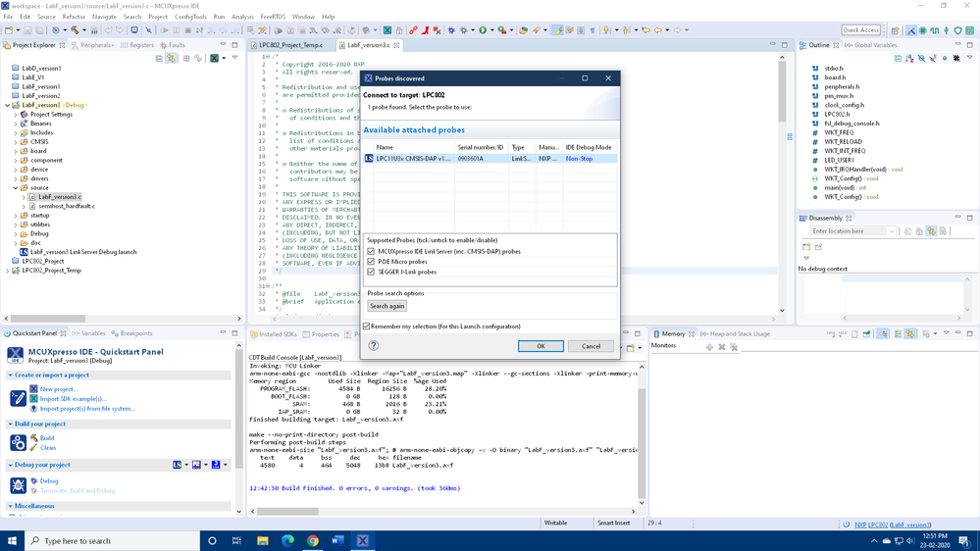
Task: Expand the startup folder in Project Explorer
Action: tap(16, 216)
